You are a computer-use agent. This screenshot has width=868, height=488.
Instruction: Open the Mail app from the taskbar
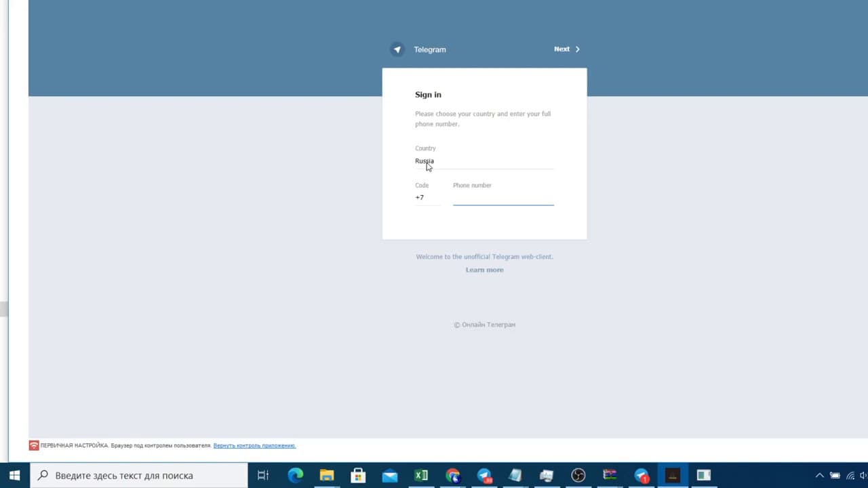point(390,475)
